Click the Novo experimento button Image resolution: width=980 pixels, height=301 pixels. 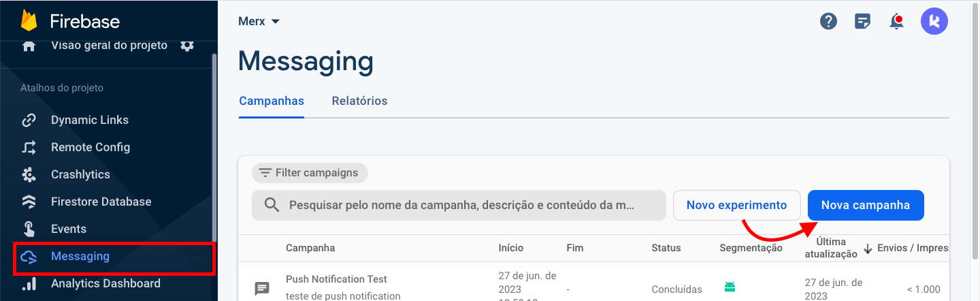[x=737, y=205]
